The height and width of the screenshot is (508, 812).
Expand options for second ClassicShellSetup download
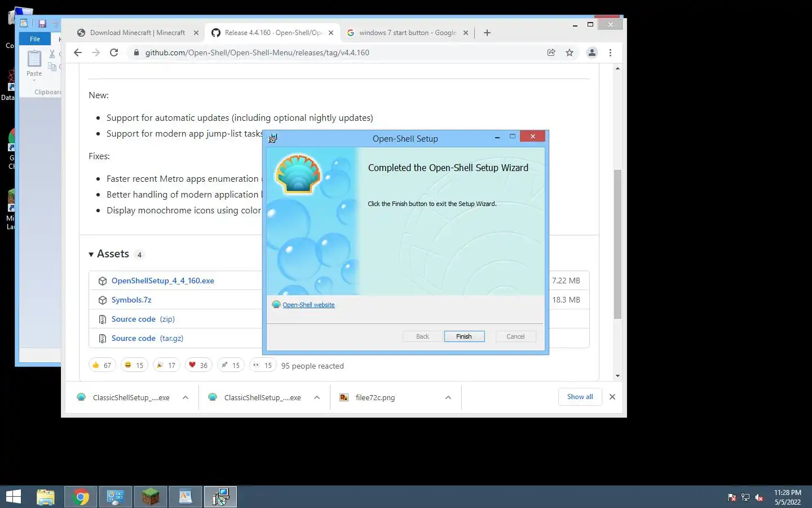pyautogui.click(x=317, y=397)
